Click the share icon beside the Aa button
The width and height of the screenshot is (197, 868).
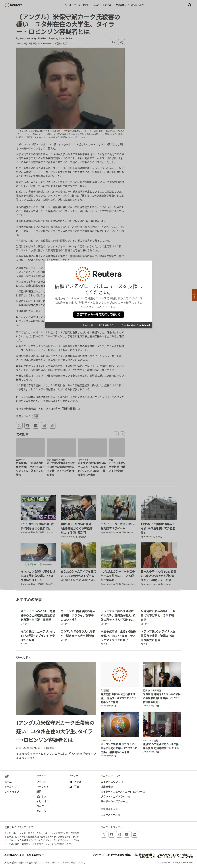pos(122,42)
